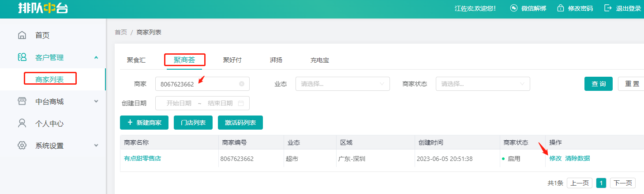644x194 pixels.
Task: Click the 查询 button
Action: coord(599,84)
